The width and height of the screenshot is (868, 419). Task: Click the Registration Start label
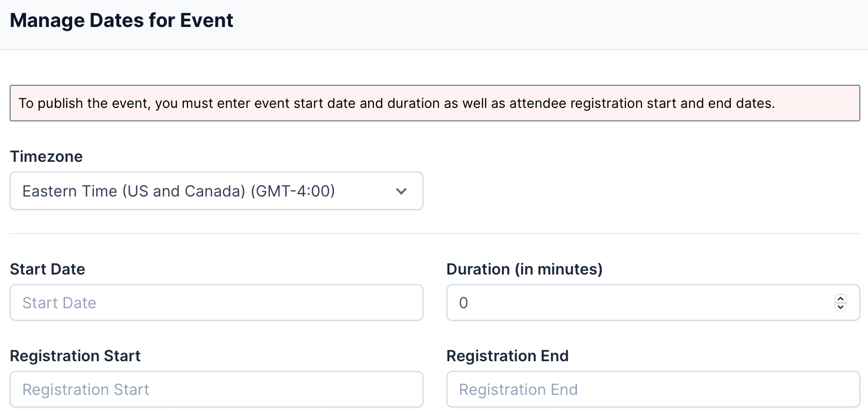pos(75,356)
